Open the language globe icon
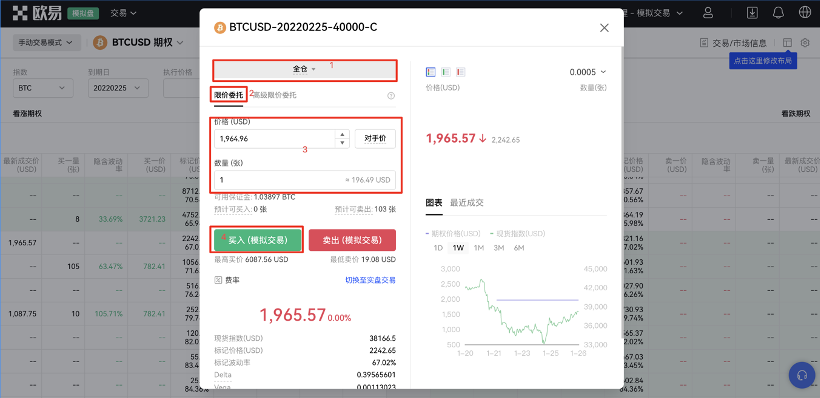Image resolution: width=820 pixels, height=398 pixels. coord(805,13)
